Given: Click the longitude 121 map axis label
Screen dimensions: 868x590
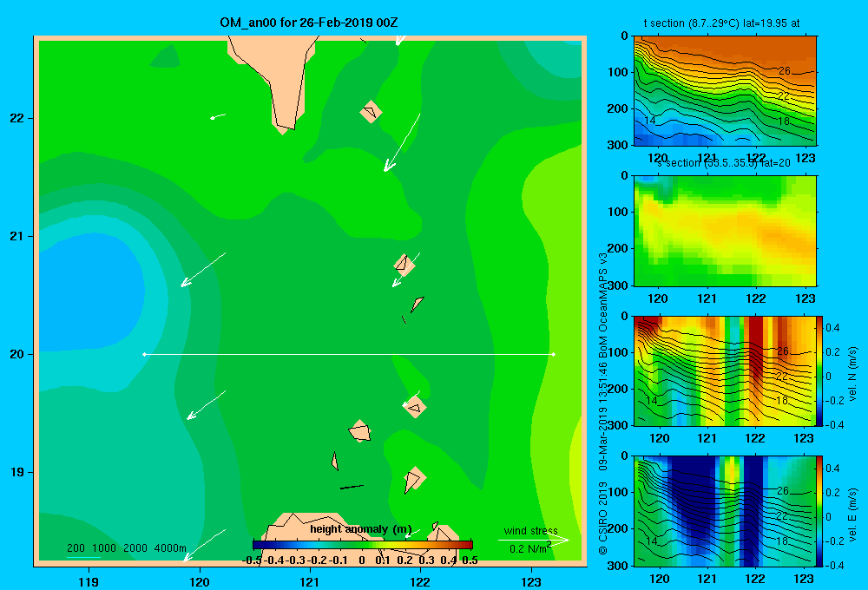Looking at the screenshot, I should [x=310, y=581].
